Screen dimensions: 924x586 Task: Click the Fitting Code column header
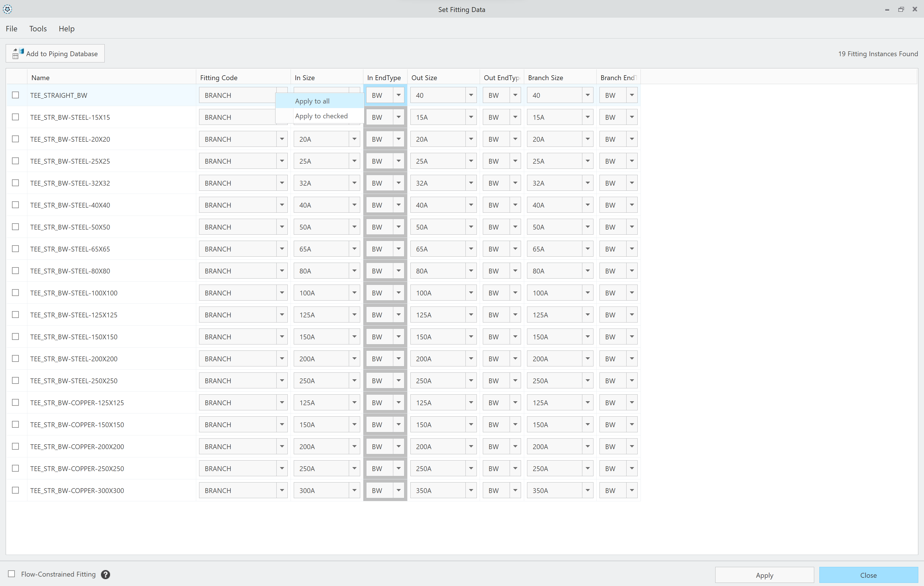pyautogui.click(x=218, y=78)
